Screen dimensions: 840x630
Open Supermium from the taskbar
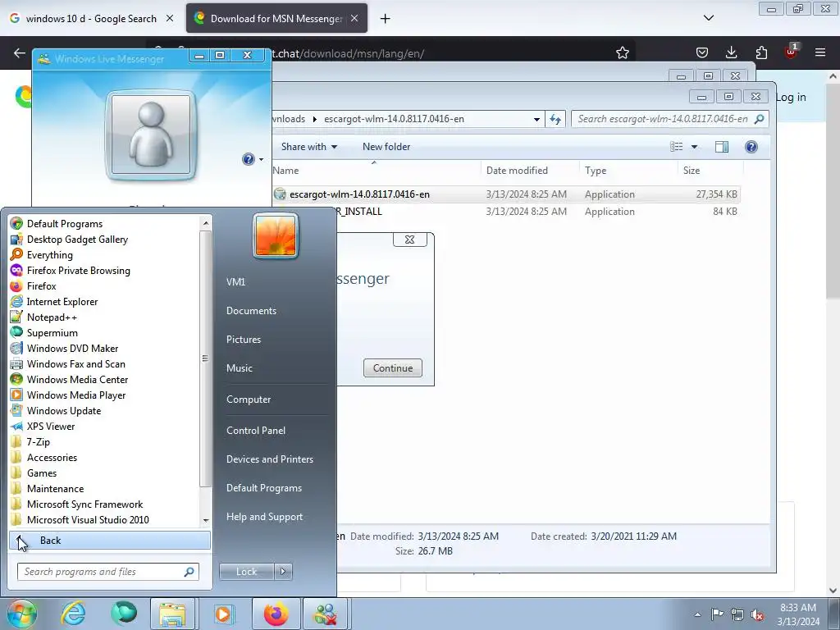coord(124,614)
